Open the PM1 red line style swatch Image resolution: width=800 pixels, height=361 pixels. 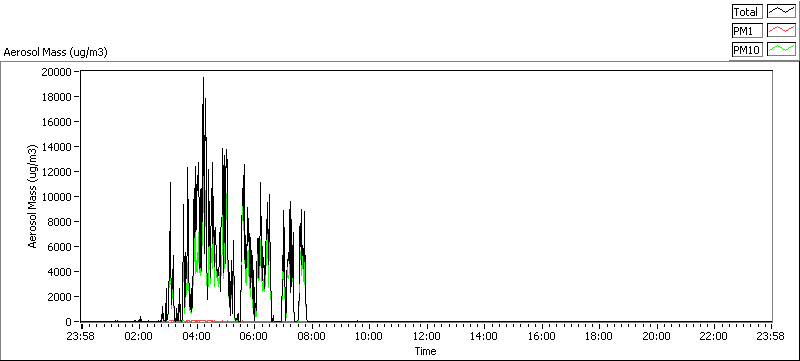[782, 31]
